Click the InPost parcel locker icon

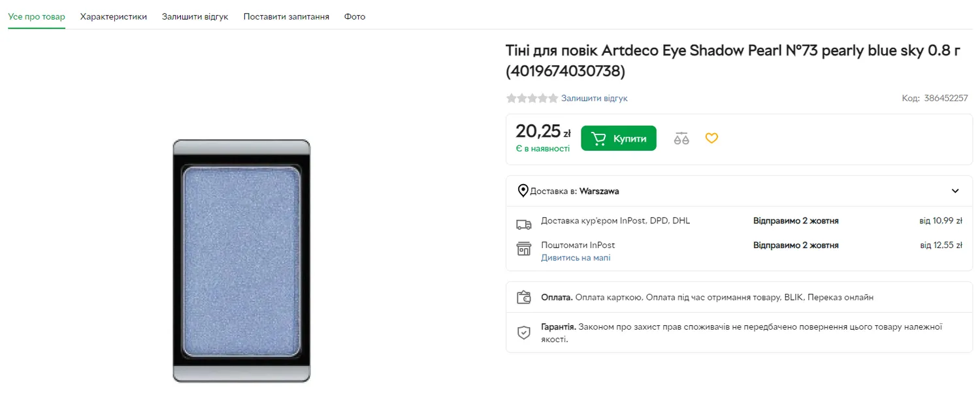523,248
